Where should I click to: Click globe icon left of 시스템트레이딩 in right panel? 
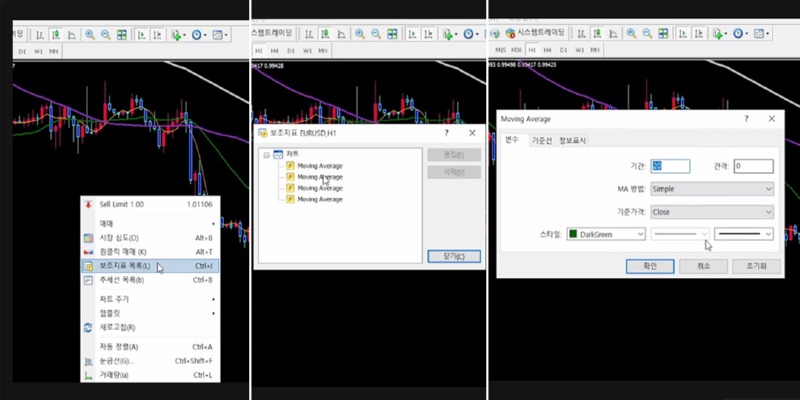click(x=495, y=34)
